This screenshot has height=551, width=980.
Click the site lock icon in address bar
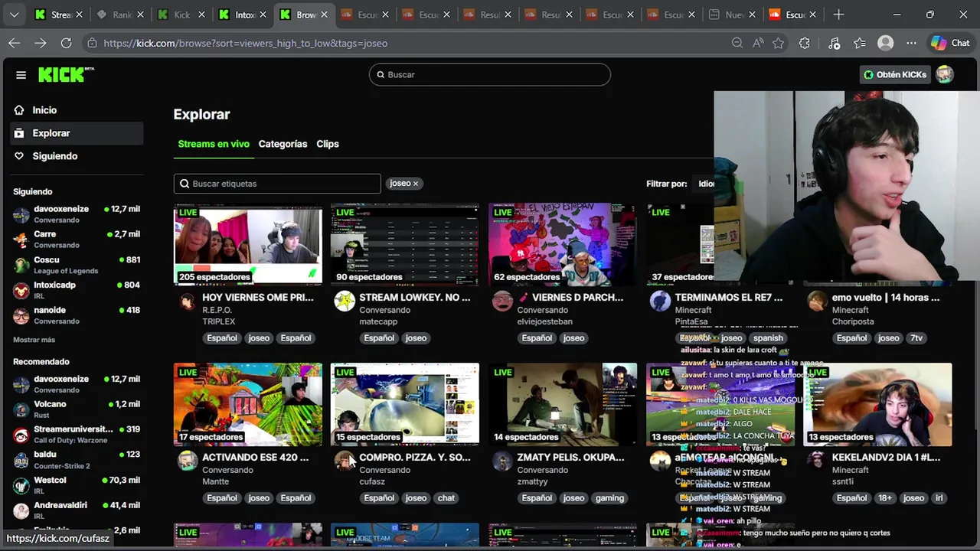coord(92,43)
